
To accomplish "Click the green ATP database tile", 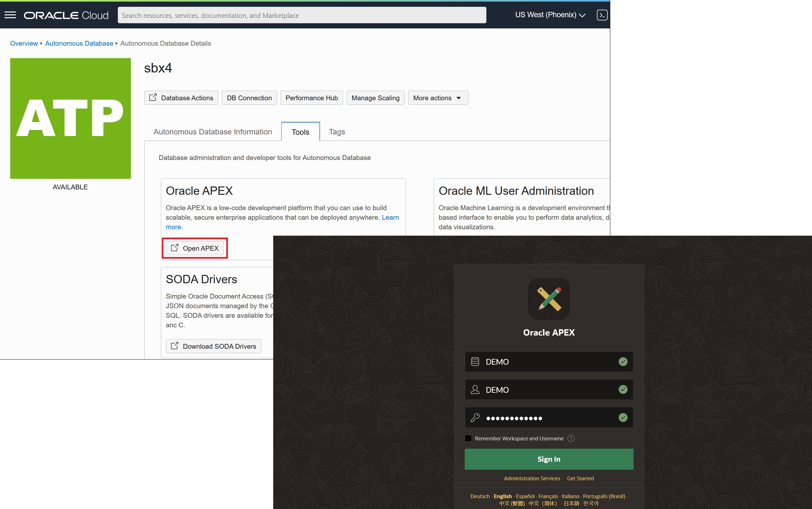I will click(70, 118).
